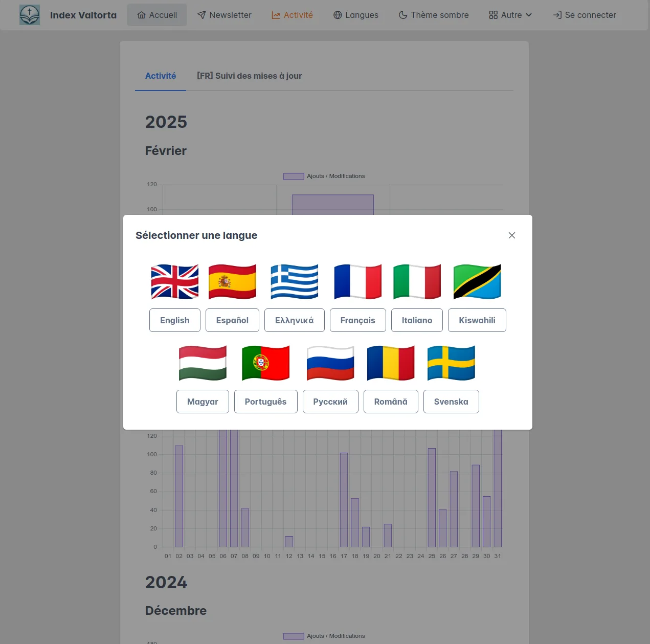This screenshot has height=644, width=650.
Task: Toggle the Thème sombre dark mode
Action: 434,15
